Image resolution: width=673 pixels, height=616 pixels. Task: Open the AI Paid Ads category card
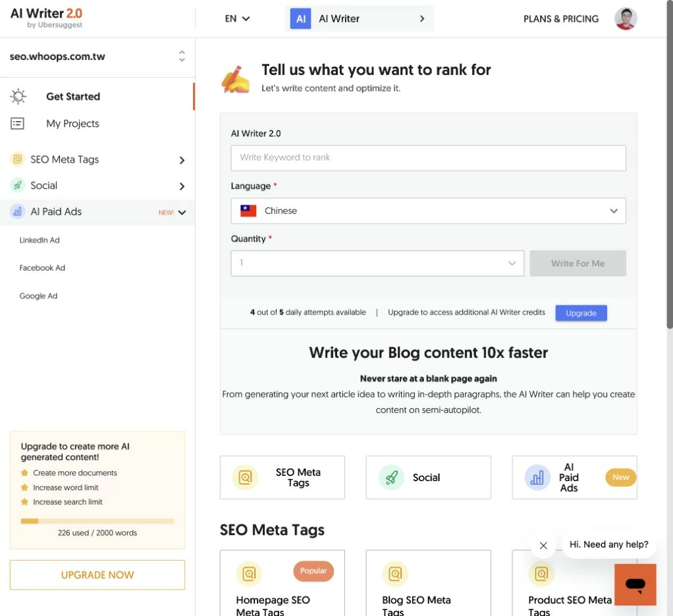[x=574, y=477]
